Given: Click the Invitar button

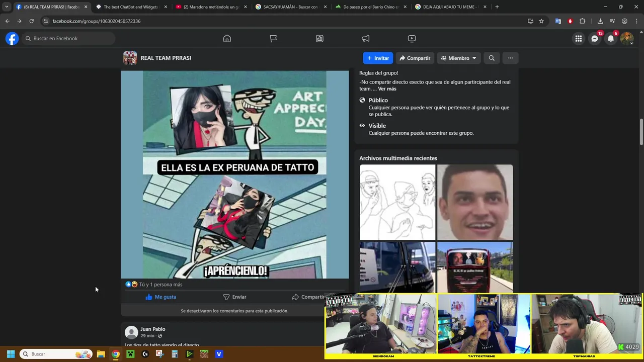Looking at the screenshot, I should click(378, 58).
